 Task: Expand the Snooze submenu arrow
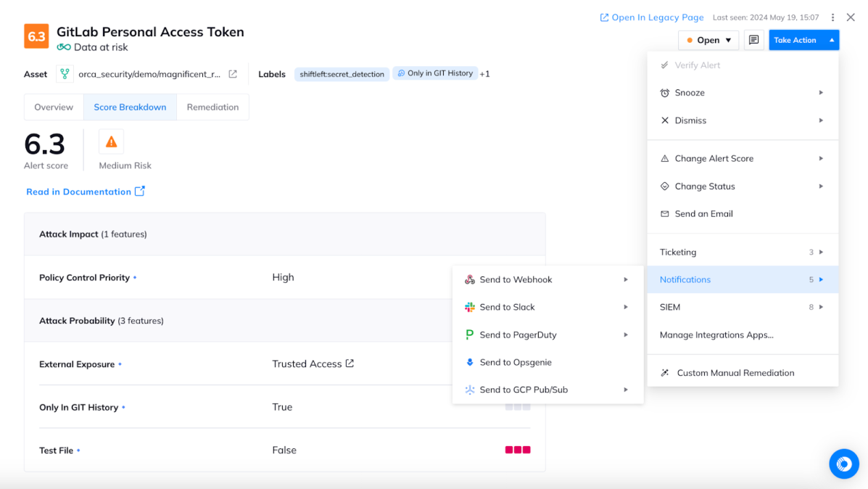[821, 92]
